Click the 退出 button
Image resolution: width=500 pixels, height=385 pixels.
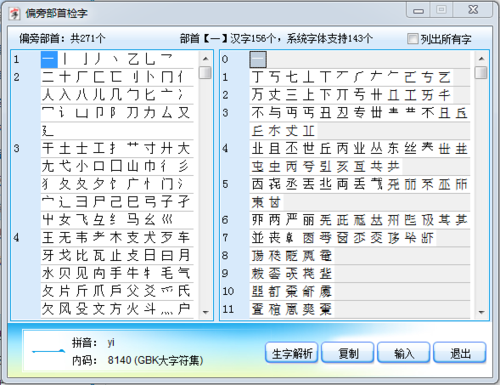tap(460, 353)
